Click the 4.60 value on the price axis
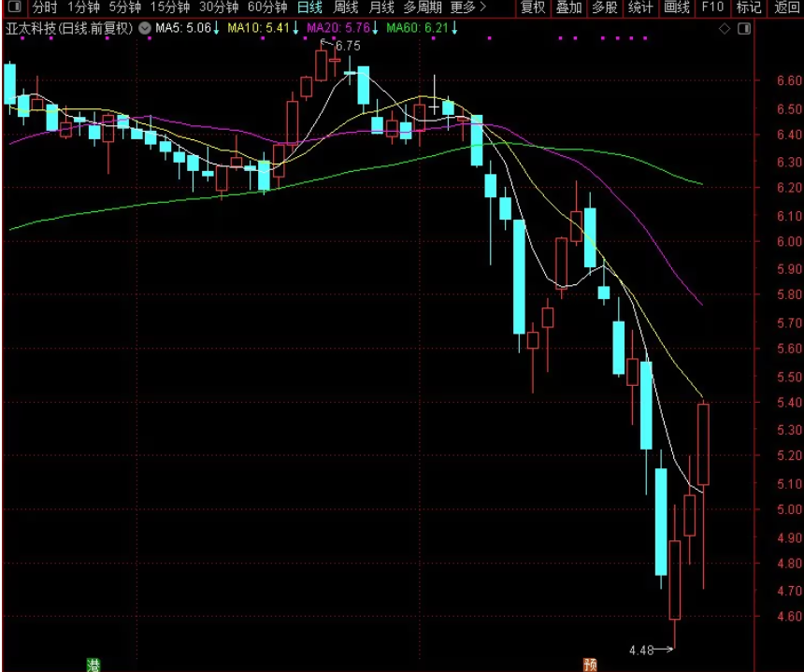 [x=789, y=617]
